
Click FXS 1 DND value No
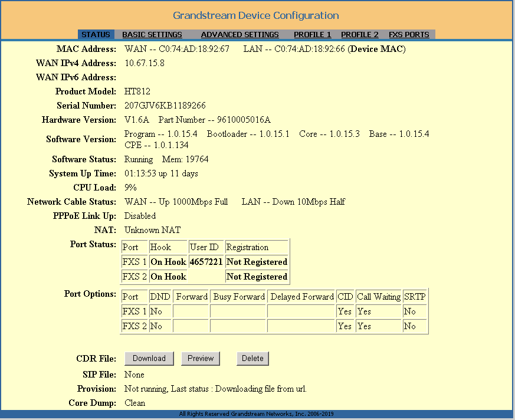point(160,311)
